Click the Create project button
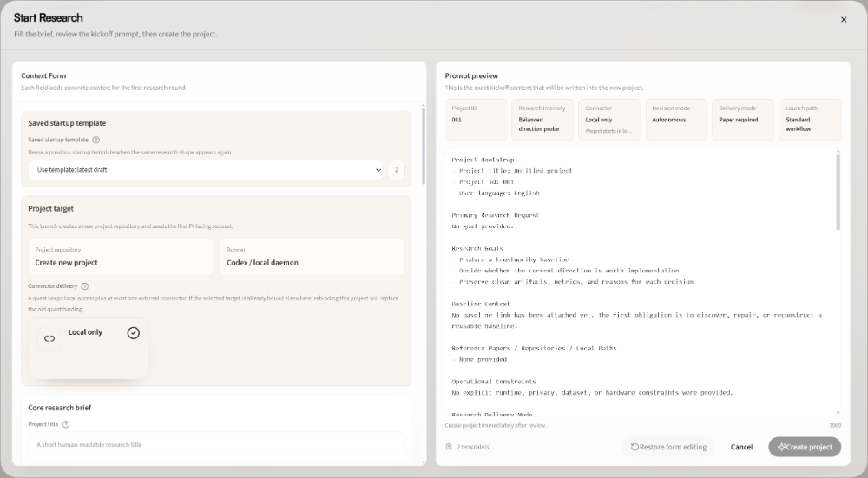 pyautogui.click(x=804, y=447)
